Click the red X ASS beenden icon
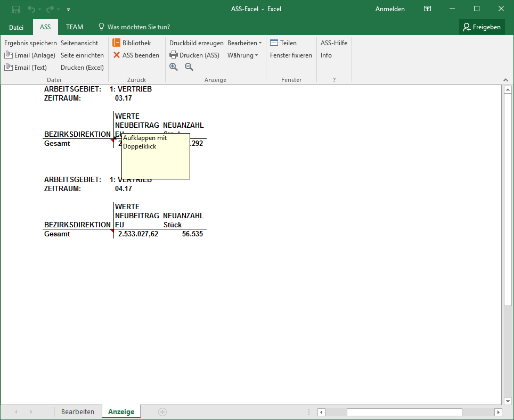 [116, 55]
